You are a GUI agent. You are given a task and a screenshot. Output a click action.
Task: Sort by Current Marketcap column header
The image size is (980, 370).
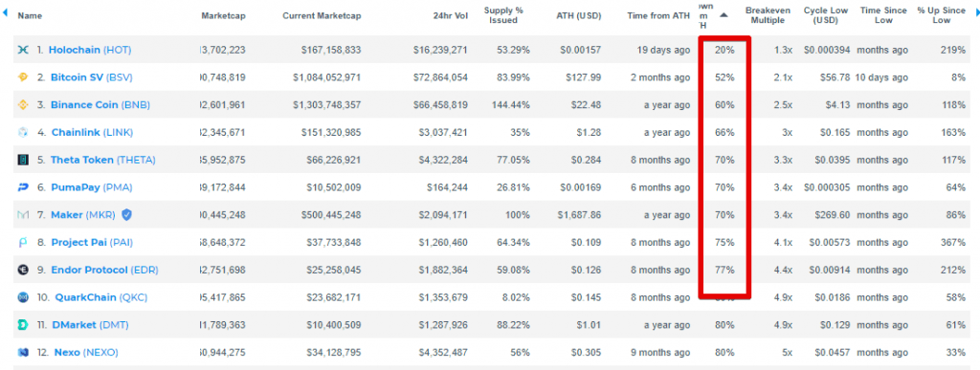[x=322, y=16]
